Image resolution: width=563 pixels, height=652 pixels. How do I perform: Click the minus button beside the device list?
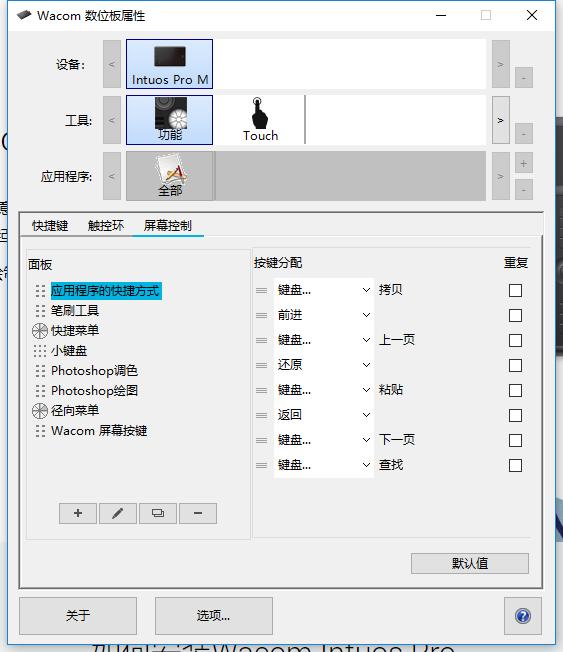coord(523,78)
